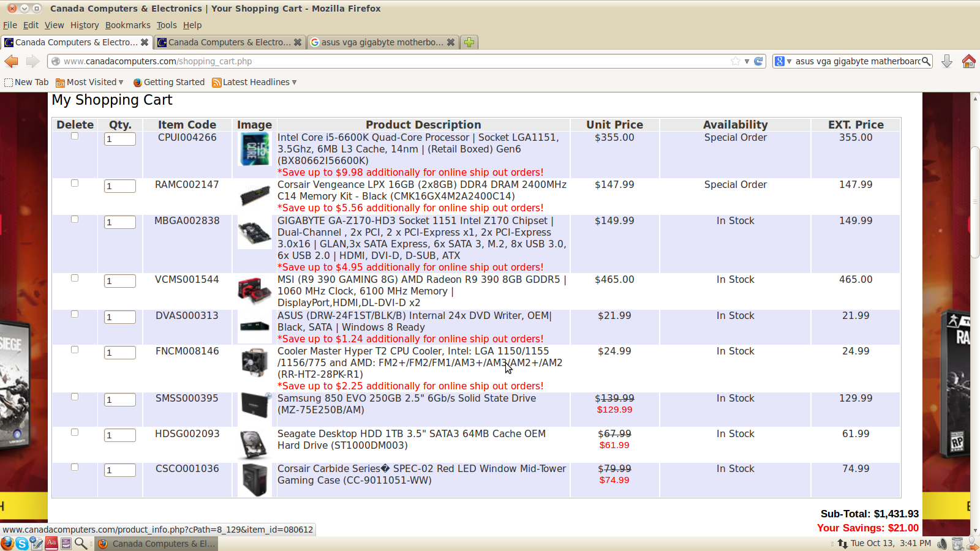980x551 pixels.
Task: Click the Corsair Vengeance LPX 16GB link
Action: pos(421,185)
